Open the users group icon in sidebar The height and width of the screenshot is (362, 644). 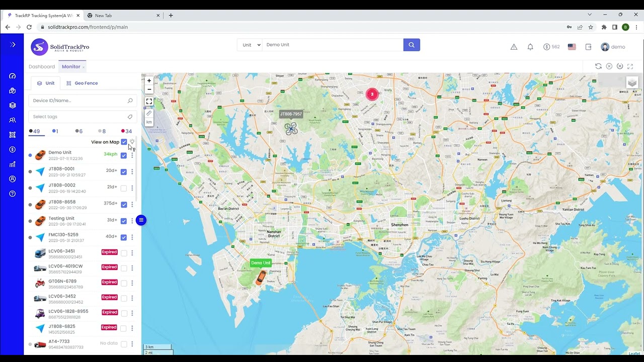click(x=13, y=120)
